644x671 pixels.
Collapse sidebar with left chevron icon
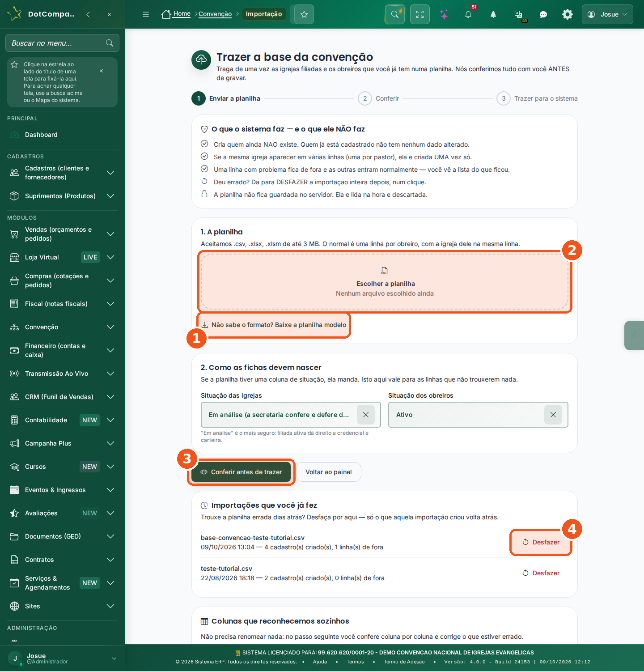[88, 14]
